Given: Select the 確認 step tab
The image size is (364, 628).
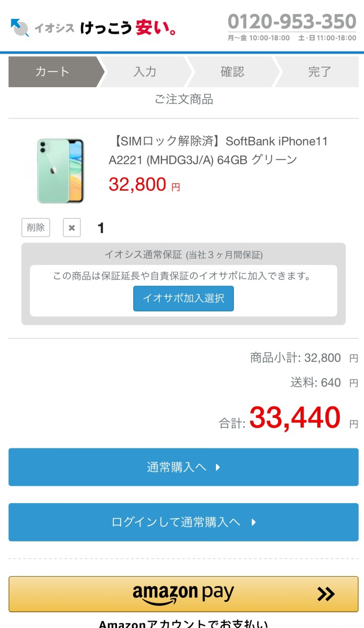Looking at the screenshot, I should pos(232,72).
